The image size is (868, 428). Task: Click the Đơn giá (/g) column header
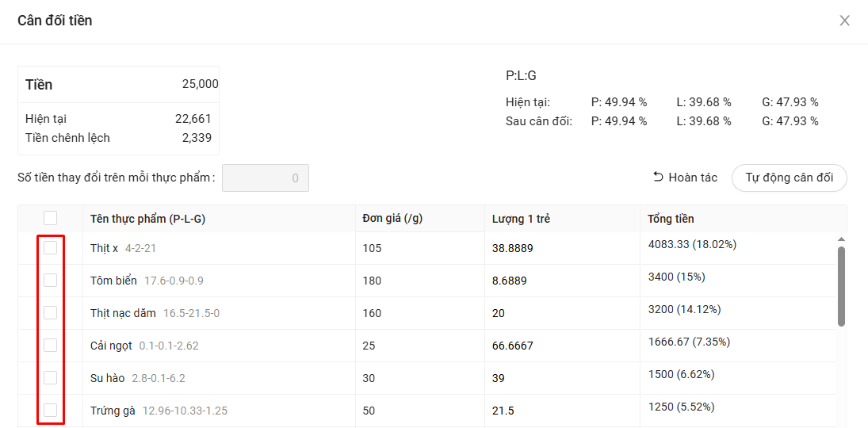point(392,219)
